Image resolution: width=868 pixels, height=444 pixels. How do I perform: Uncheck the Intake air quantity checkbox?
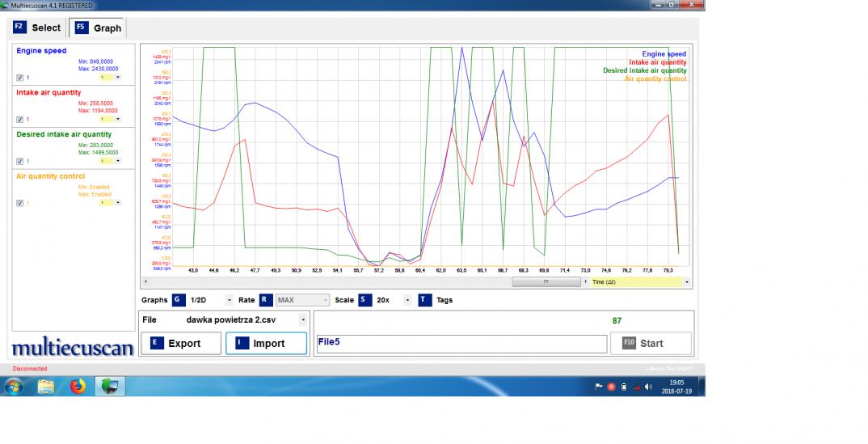pos(20,119)
